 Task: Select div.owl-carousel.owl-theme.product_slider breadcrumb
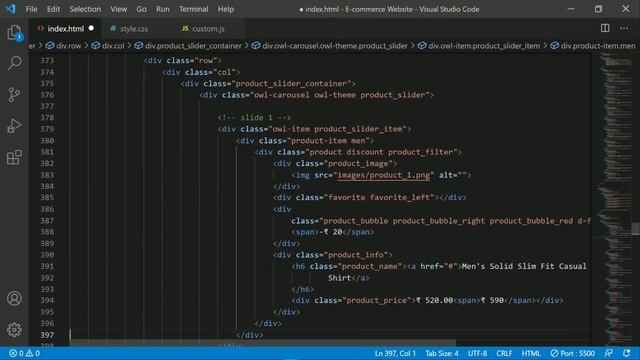tap(330, 46)
